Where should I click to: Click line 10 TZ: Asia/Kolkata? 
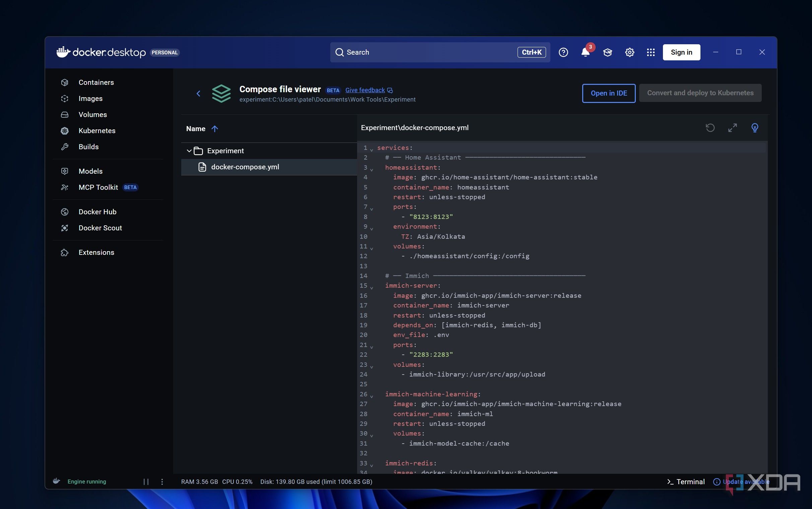pos(433,236)
